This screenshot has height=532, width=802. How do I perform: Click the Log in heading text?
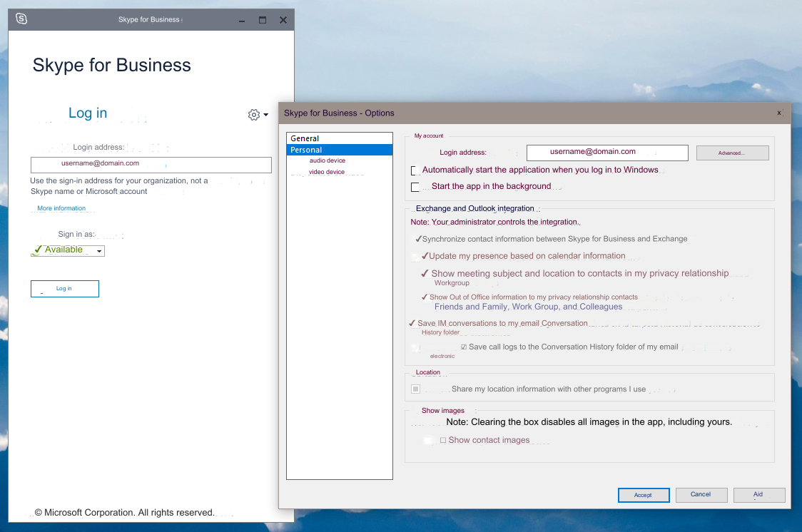(88, 113)
